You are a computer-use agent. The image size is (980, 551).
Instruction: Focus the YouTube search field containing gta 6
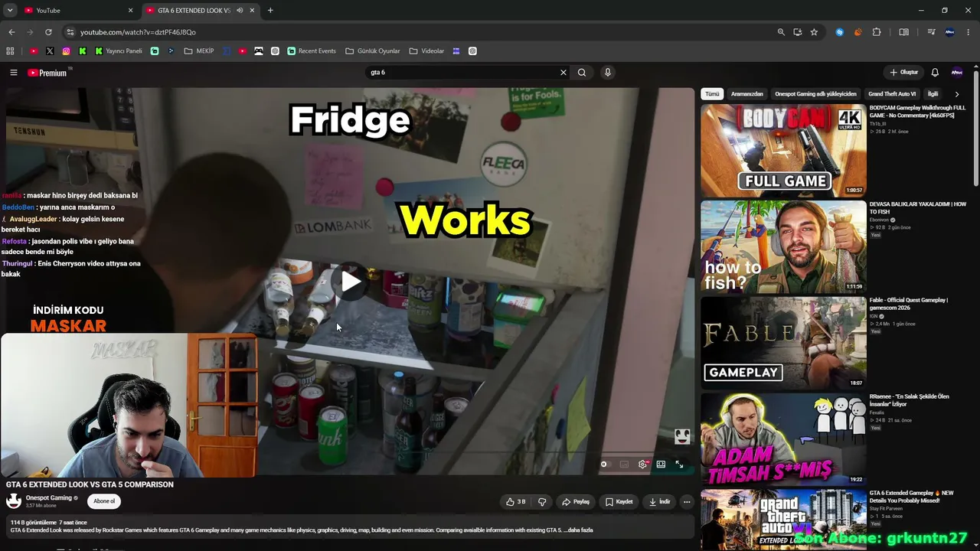pyautogui.click(x=463, y=73)
